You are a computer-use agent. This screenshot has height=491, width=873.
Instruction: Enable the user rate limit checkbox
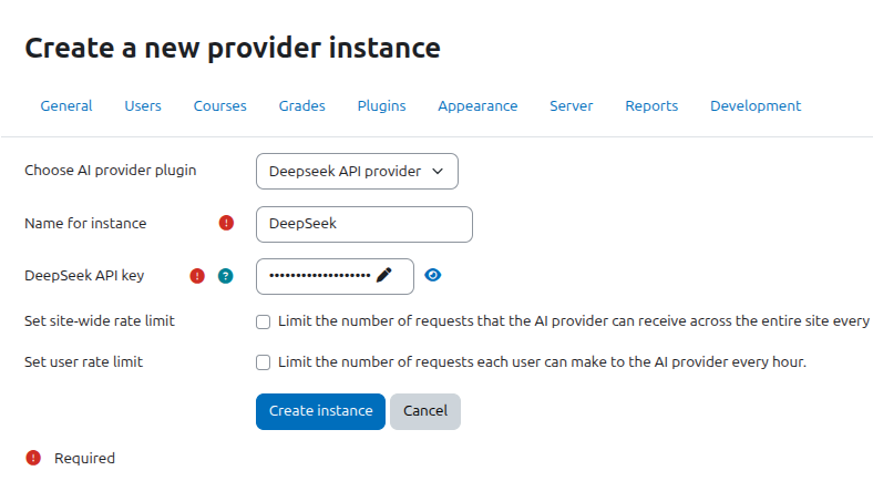[263, 362]
